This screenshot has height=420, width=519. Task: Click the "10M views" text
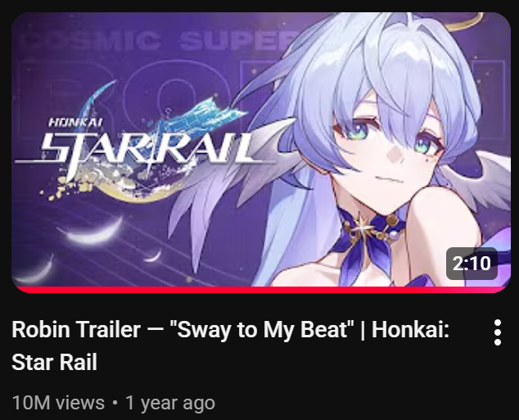coord(58,403)
